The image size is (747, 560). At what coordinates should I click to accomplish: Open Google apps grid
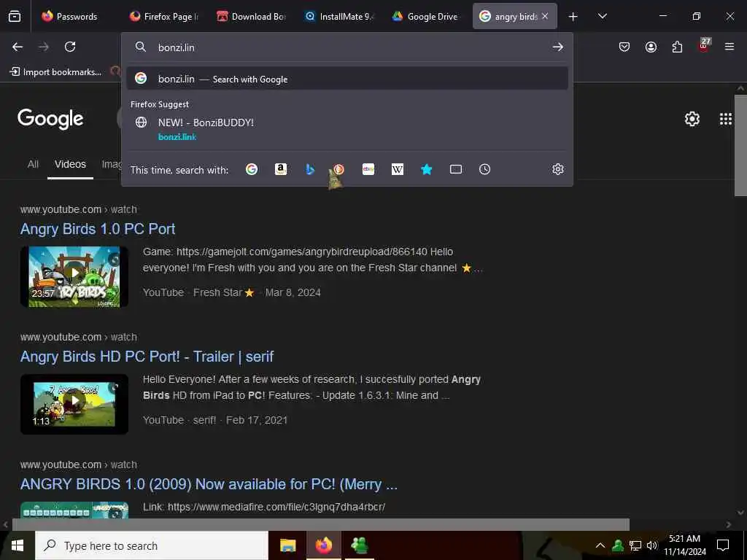click(x=726, y=119)
